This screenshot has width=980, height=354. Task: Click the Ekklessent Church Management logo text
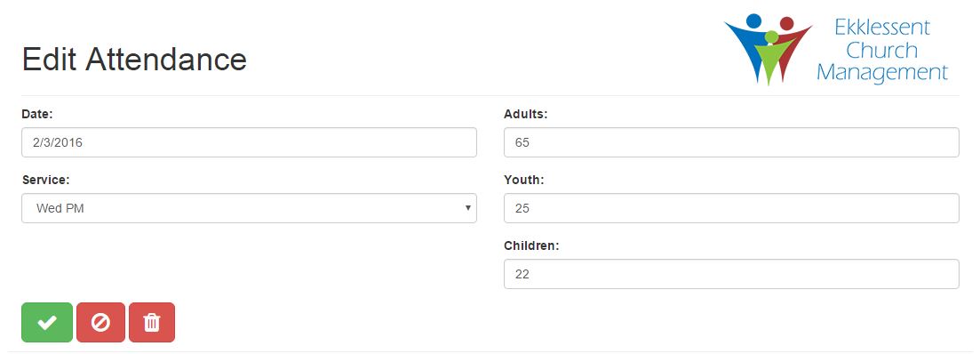point(882,50)
